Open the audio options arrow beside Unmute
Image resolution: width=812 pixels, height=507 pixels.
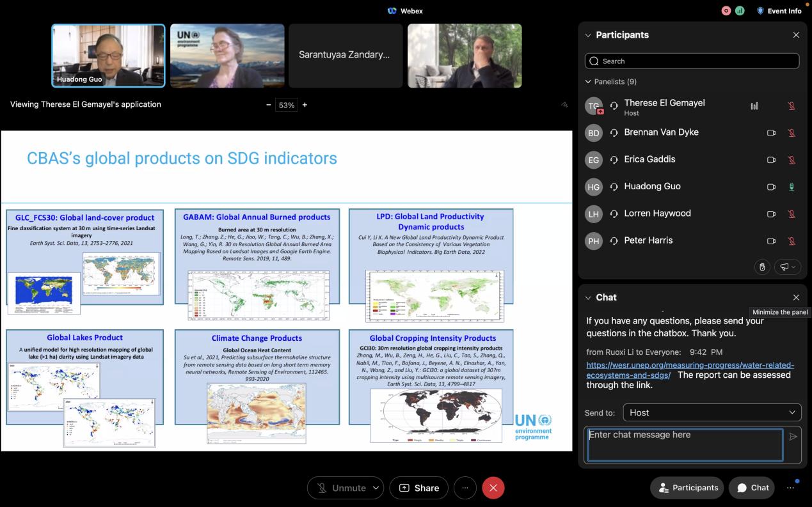click(376, 488)
